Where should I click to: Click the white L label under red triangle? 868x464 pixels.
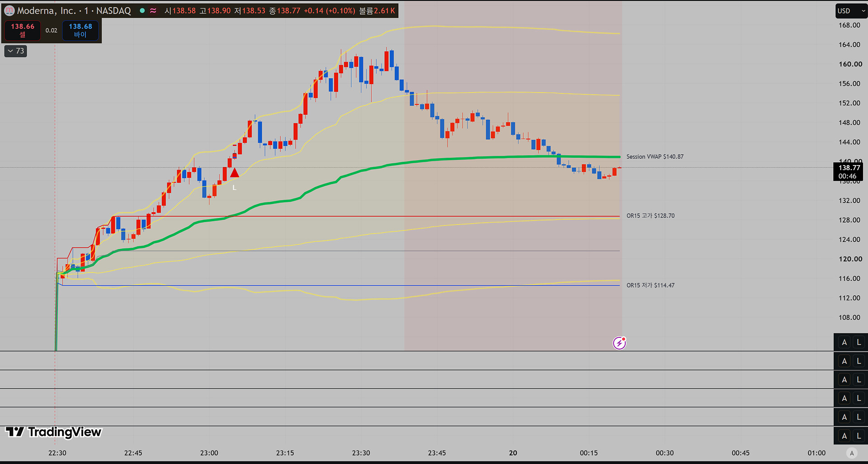(x=234, y=188)
